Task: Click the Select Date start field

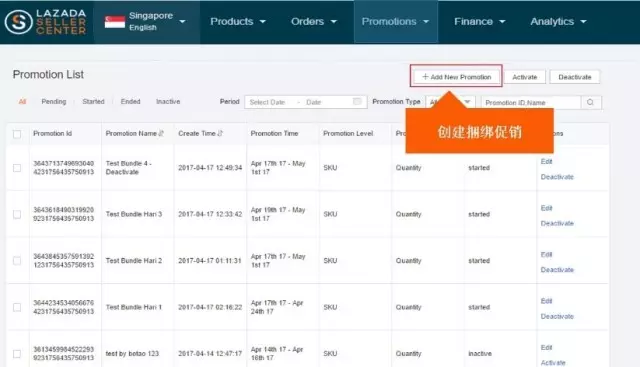Action: coord(267,102)
